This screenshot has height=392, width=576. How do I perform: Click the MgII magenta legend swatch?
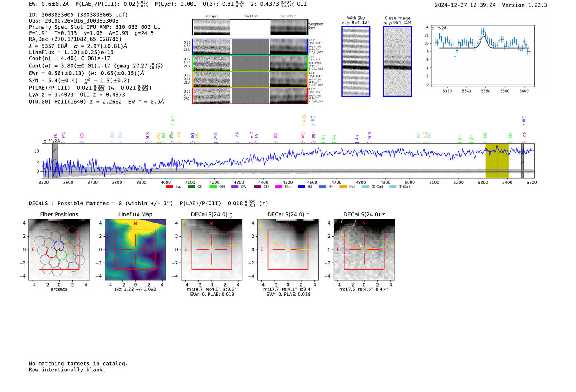[x=279, y=187]
